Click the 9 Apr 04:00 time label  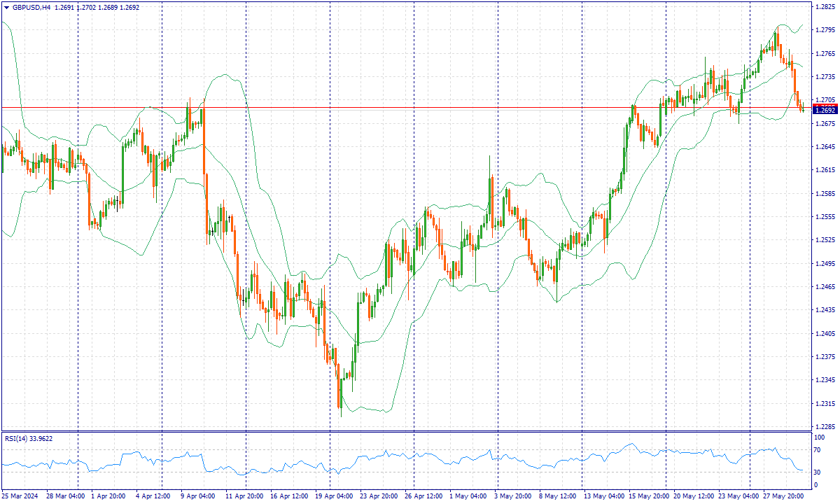197,496
